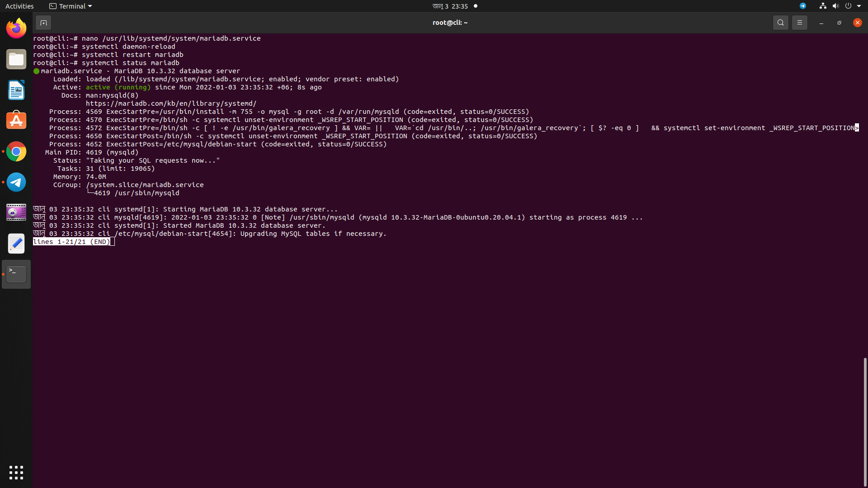Click 'Started MariaDB 10.3.32 database server.' log line
The width and height of the screenshot is (868, 488).
tap(244, 225)
